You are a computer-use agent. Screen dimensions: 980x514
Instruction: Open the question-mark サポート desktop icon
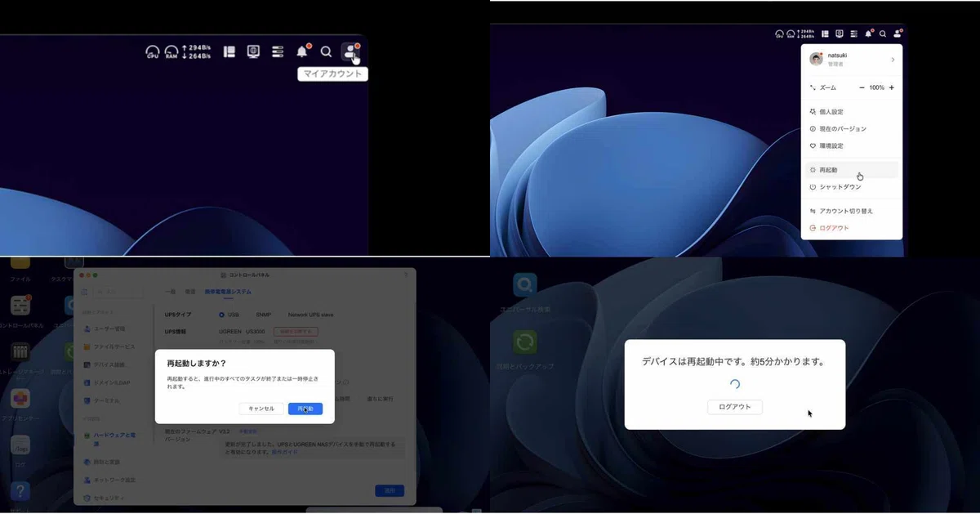pos(20,491)
